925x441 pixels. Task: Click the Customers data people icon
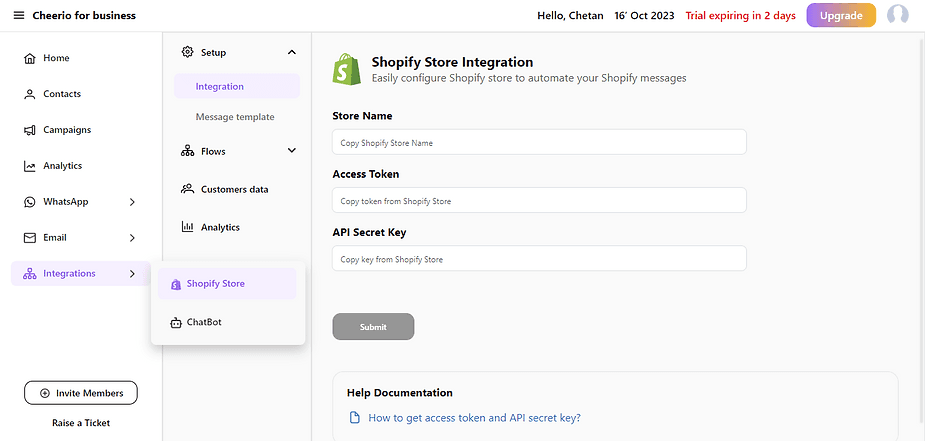(x=187, y=189)
